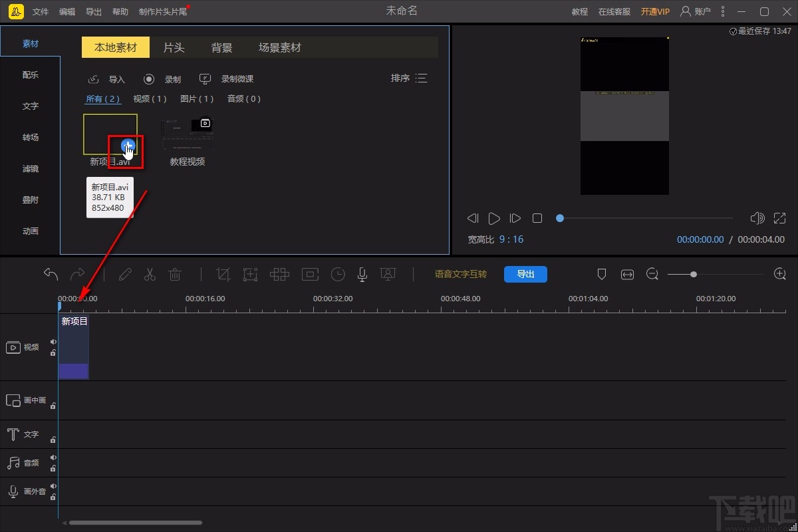Toggle the 文字 track lock
Screen dimensions: 798x532
[53, 439]
